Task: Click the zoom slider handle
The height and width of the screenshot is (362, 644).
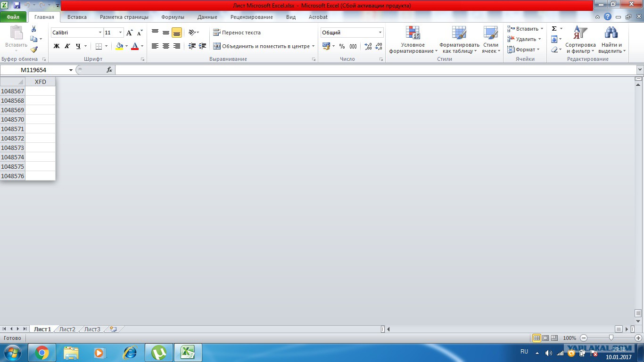Action: click(611, 337)
